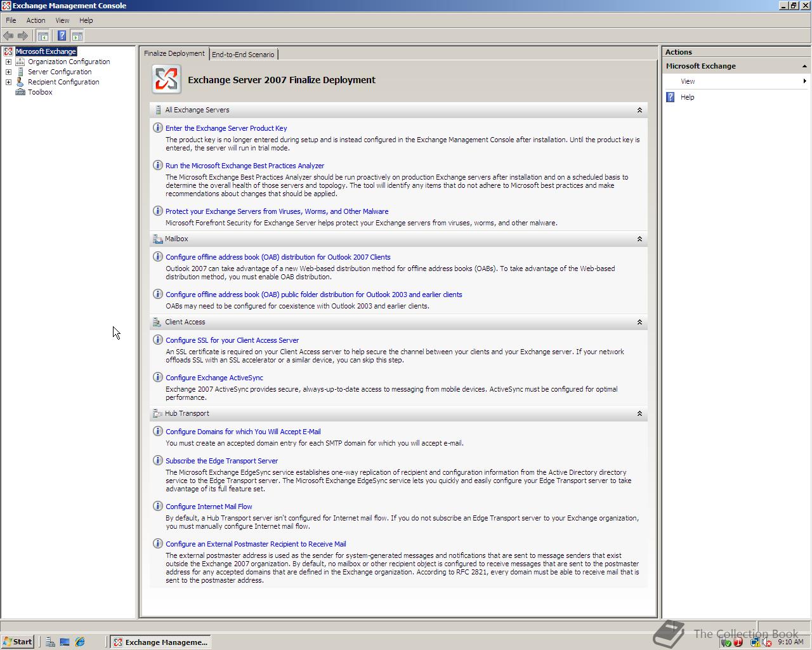This screenshot has height=650, width=812.
Task: Open the View menu in menu bar
Action: point(62,20)
